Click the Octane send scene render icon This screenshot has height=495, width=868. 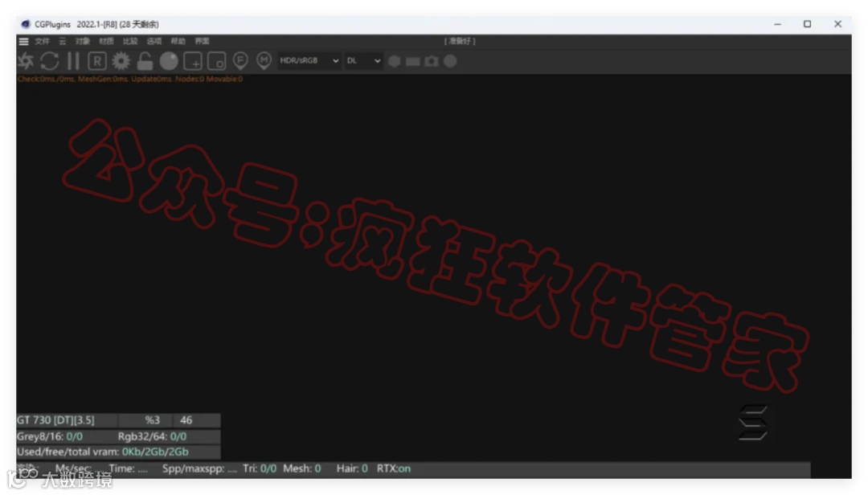click(26, 61)
